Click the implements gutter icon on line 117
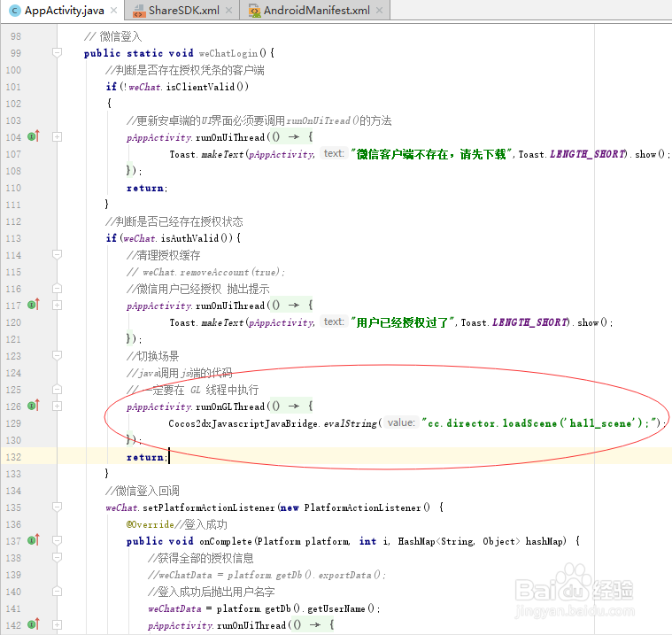This screenshot has width=672, height=635. pos(34,305)
